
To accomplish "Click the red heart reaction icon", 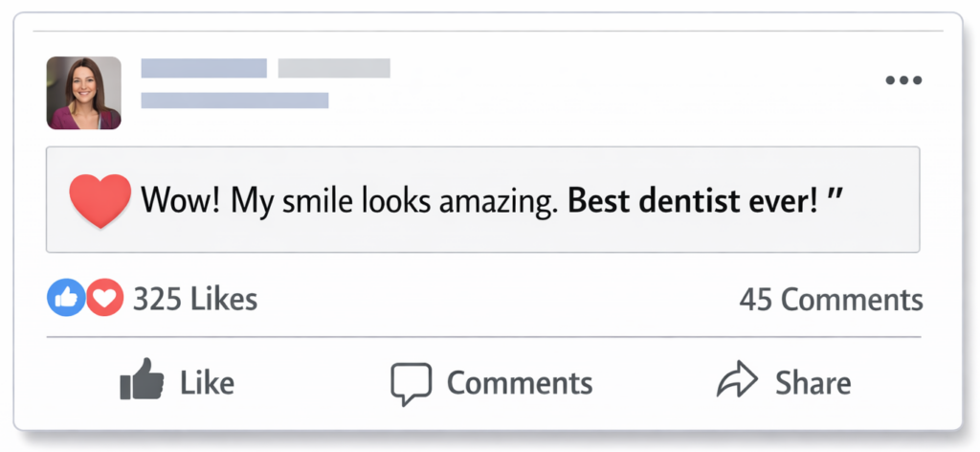I will tap(103, 299).
